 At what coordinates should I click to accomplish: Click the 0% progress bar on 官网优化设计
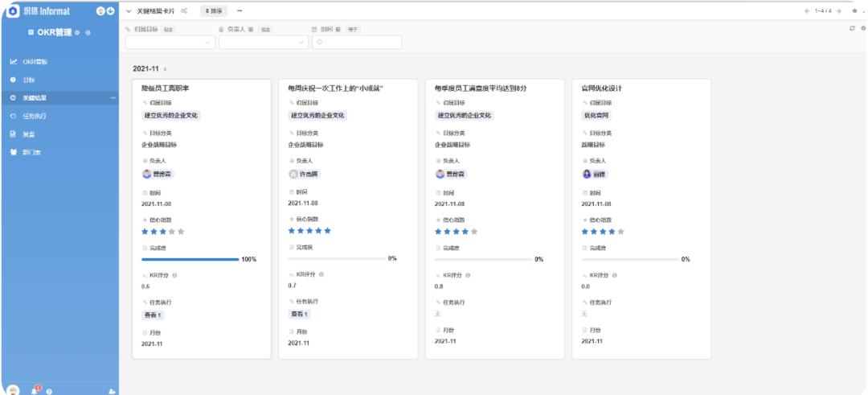coord(630,259)
